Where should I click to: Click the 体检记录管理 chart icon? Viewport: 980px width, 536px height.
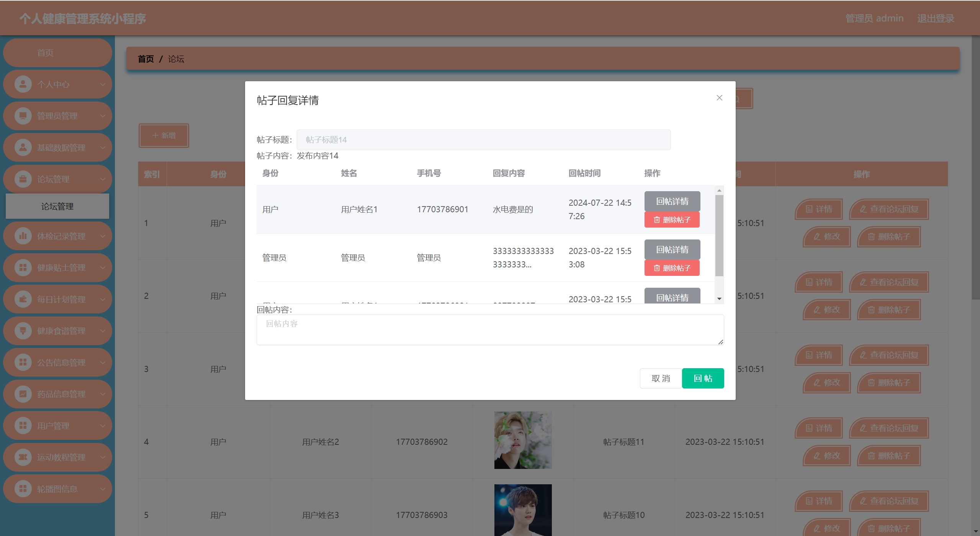[23, 236]
